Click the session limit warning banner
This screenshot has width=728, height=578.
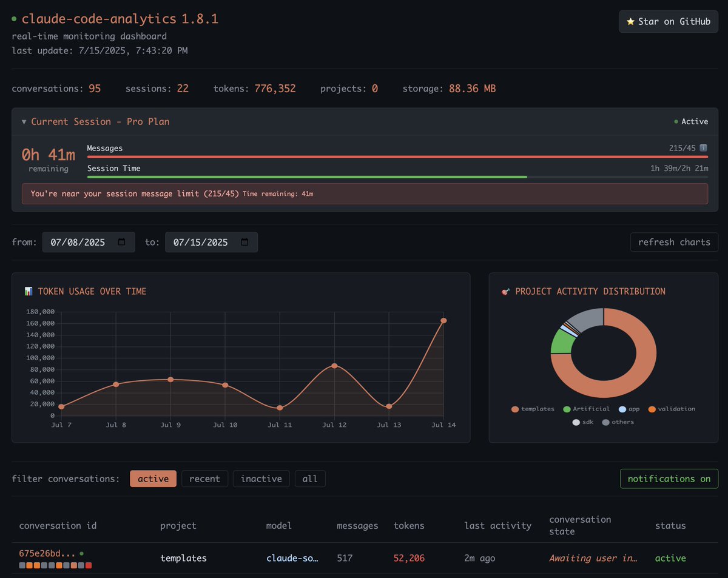(x=365, y=193)
